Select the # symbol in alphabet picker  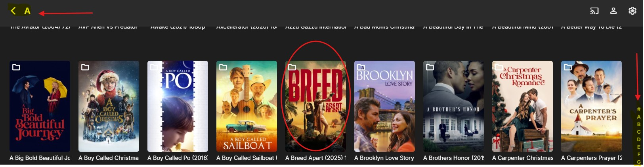[638, 109]
